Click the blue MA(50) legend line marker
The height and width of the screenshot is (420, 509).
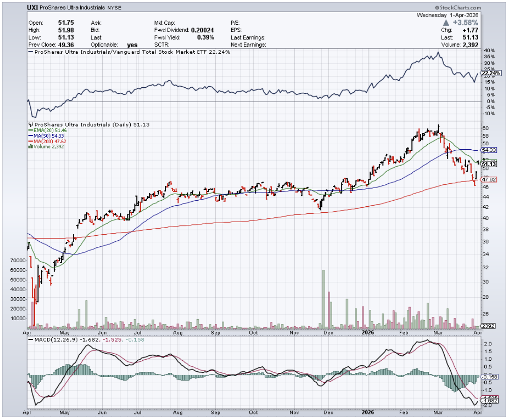point(31,136)
